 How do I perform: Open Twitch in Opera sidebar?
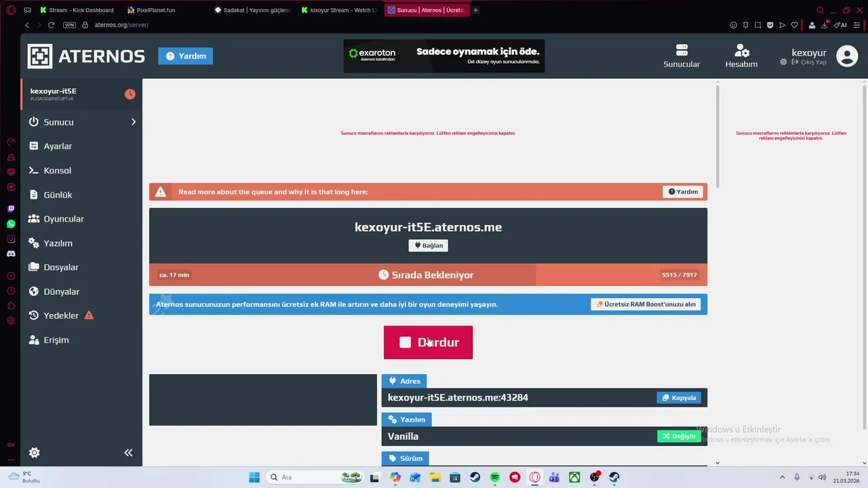point(11,209)
